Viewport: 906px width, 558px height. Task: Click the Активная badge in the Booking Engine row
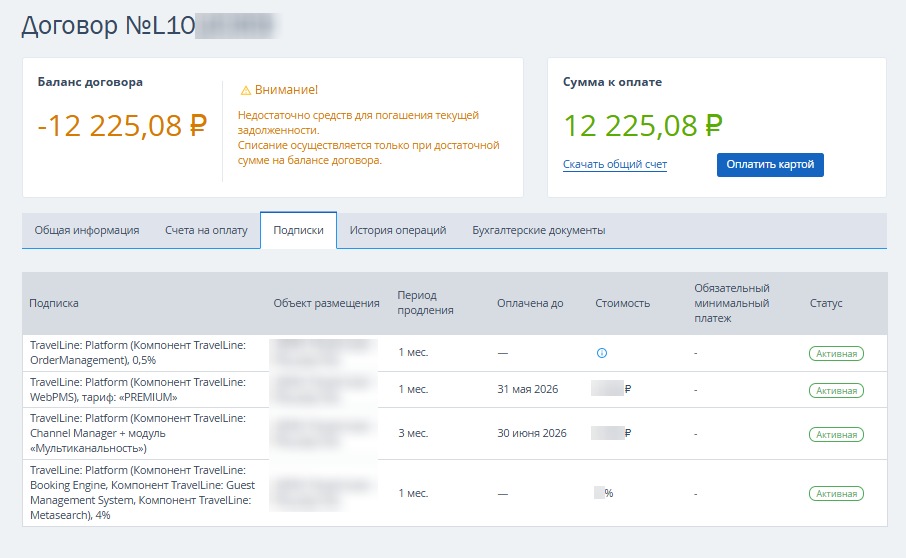click(x=836, y=493)
